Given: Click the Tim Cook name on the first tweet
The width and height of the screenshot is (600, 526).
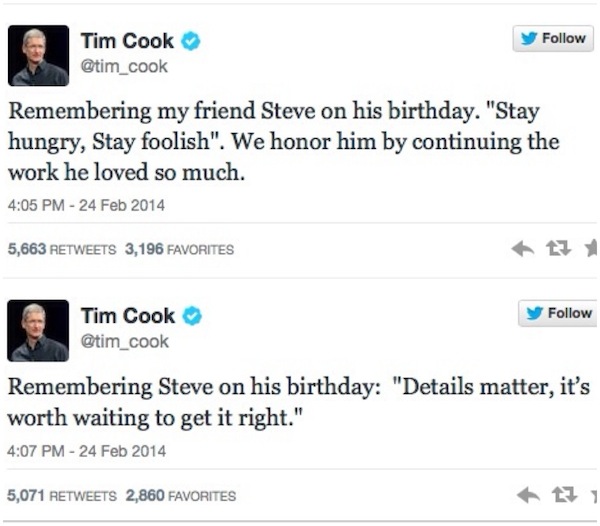Looking at the screenshot, I should 126,41.
